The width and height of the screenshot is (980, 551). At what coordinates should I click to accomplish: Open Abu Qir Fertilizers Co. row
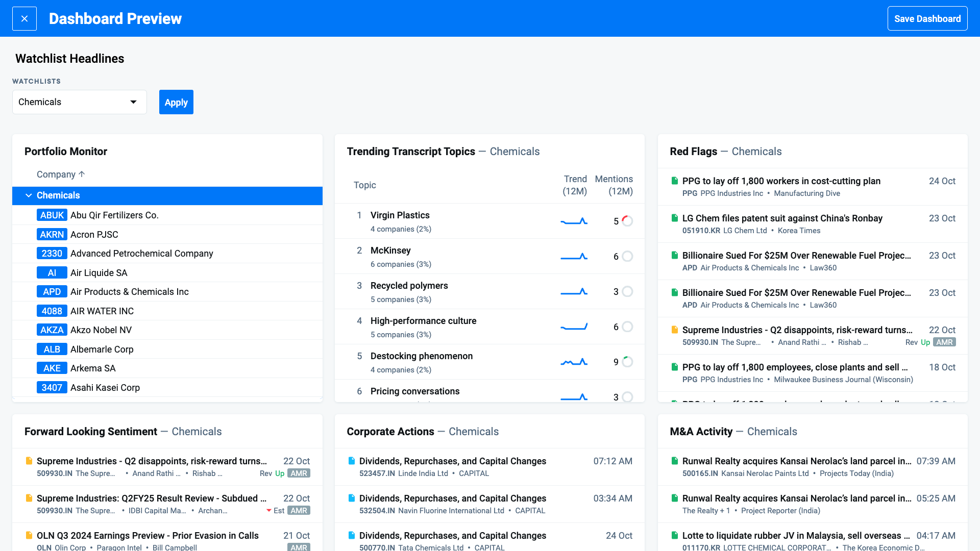(x=167, y=215)
